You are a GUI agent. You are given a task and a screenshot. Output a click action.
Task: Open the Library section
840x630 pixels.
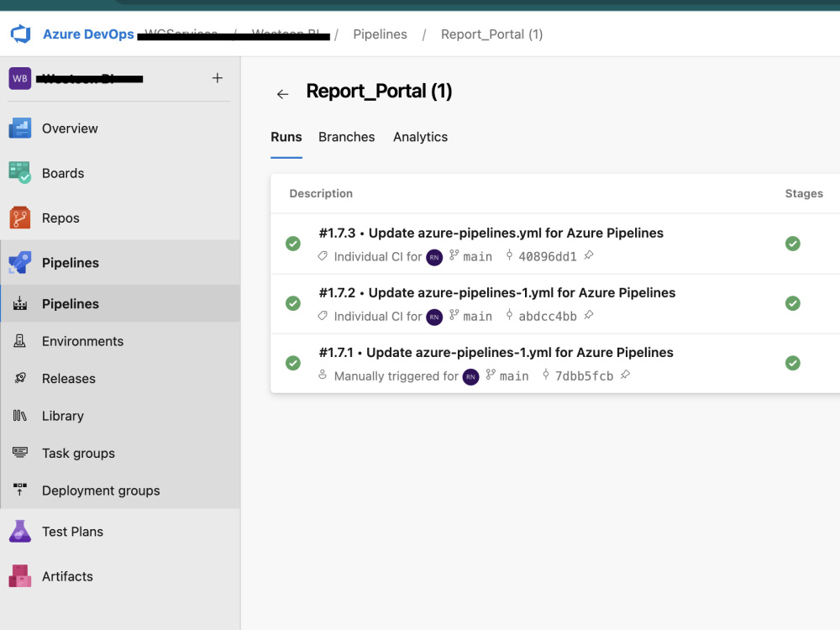tap(62, 416)
